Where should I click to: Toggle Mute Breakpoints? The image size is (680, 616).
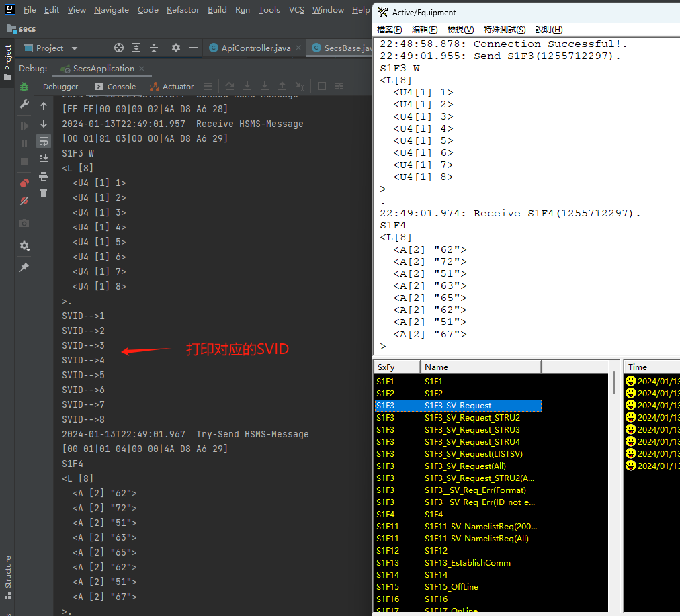[x=24, y=200]
